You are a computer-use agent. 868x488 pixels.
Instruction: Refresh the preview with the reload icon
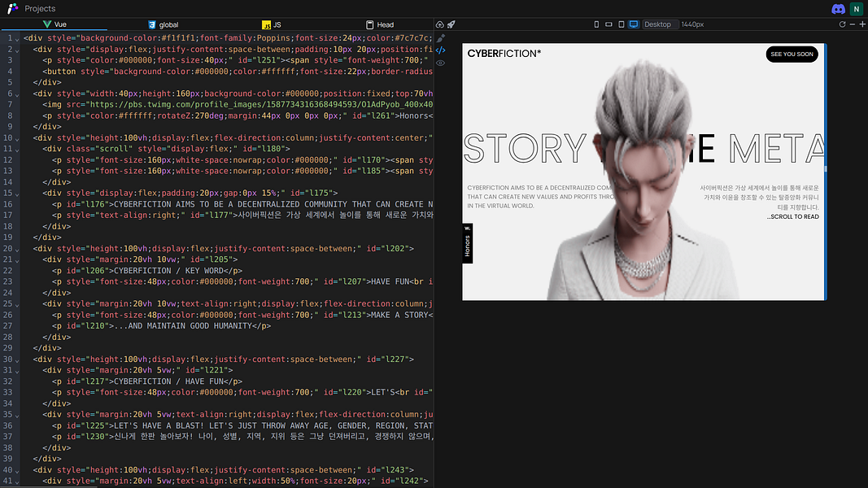(843, 24)
